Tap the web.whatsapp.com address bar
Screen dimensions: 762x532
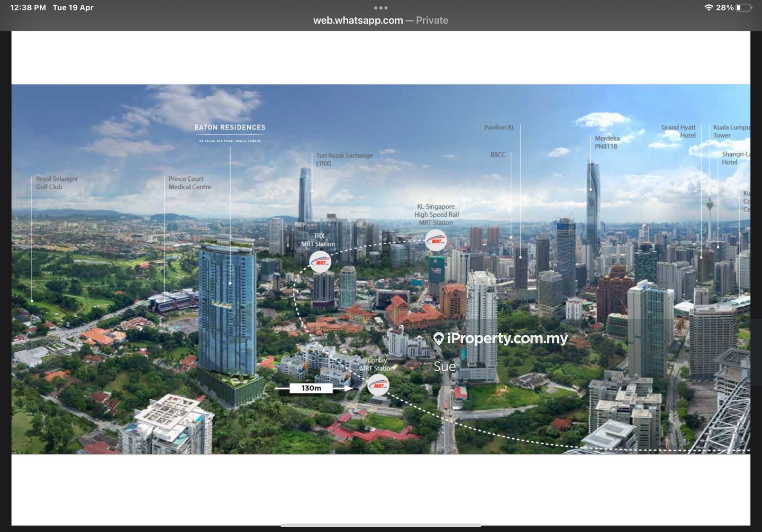coord(380,21)
